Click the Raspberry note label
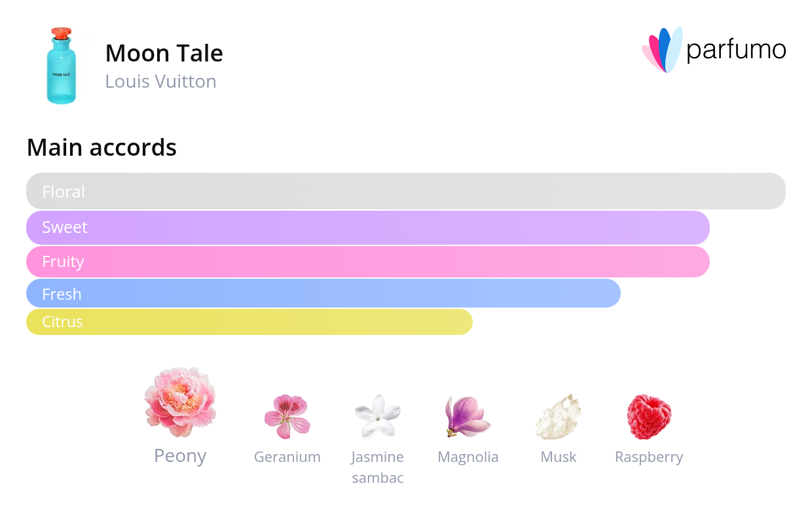The height and width of the screenshot is (530, 812). (649, 457)
